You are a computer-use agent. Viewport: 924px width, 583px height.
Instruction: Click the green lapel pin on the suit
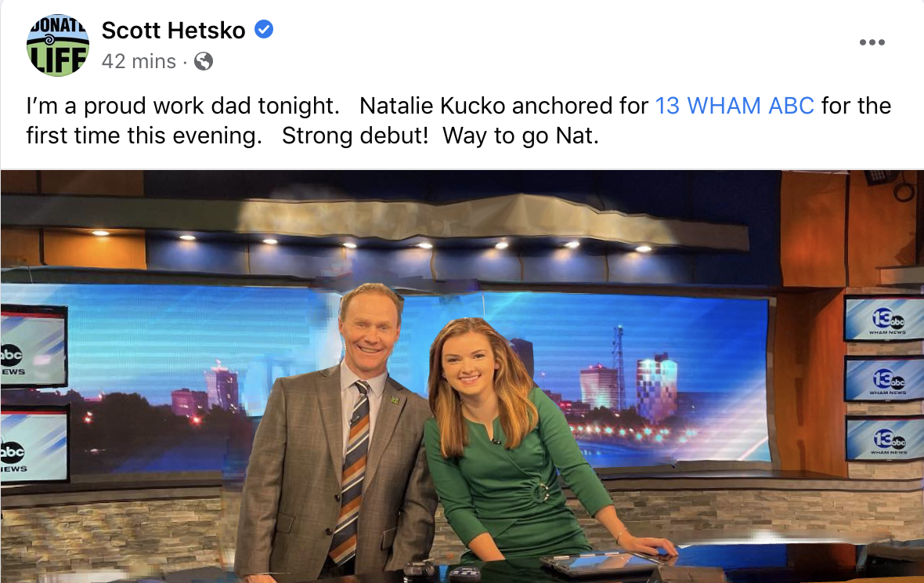click(395, 400)
